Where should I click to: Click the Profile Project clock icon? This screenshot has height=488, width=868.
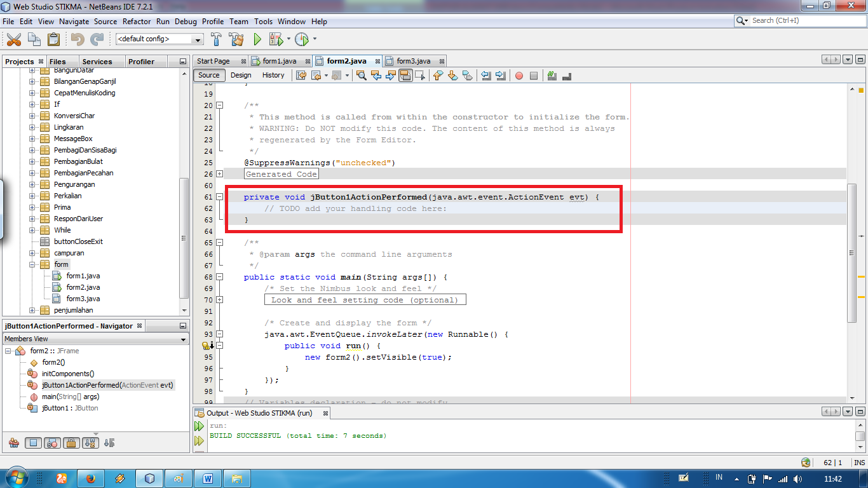pos(301,39)
